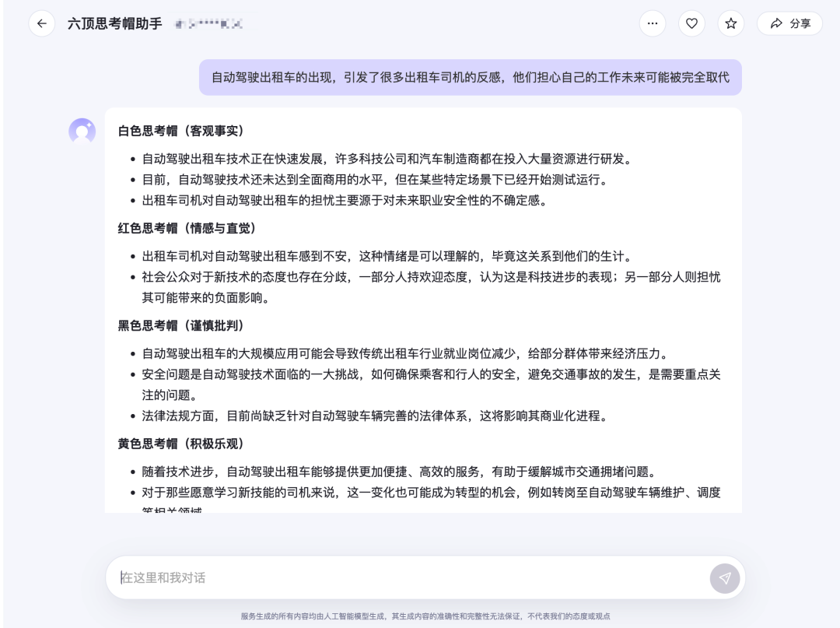Open the more options ellipsis menu
The image size is (840, 628).
coord(653,23)
